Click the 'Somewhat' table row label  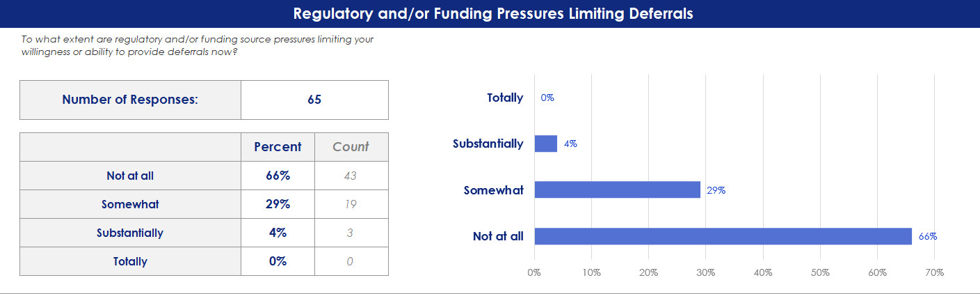pos(130,204)
